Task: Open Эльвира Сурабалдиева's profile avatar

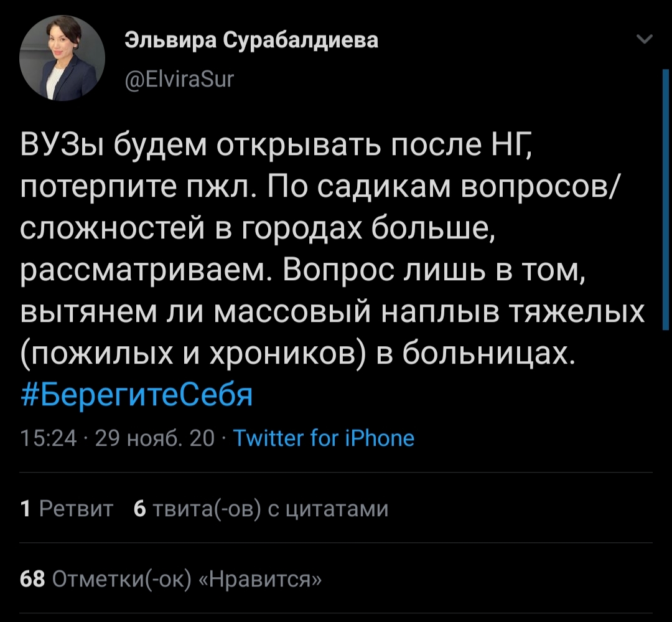Action: [62, 58]
